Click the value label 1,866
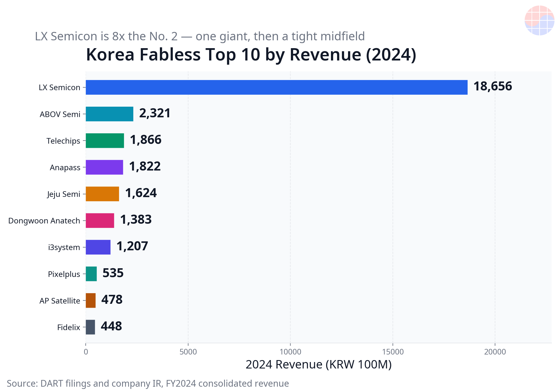 click(x=146, y=140)
